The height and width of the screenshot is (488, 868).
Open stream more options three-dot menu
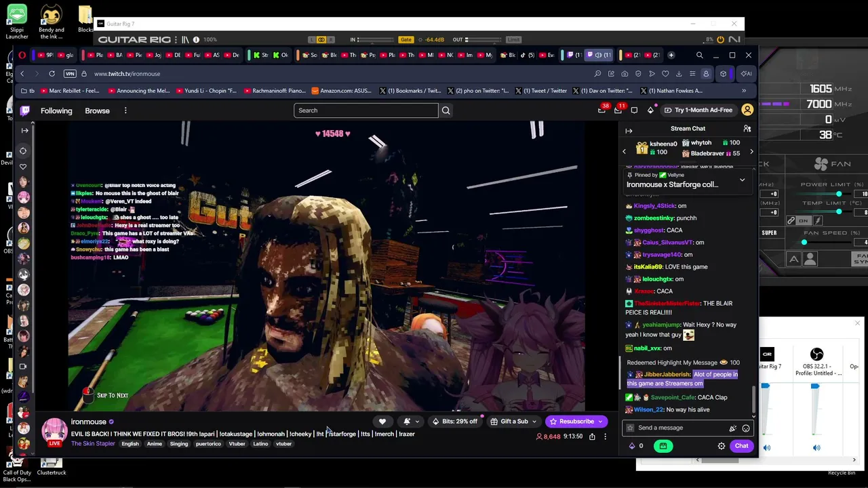point(606,436)
